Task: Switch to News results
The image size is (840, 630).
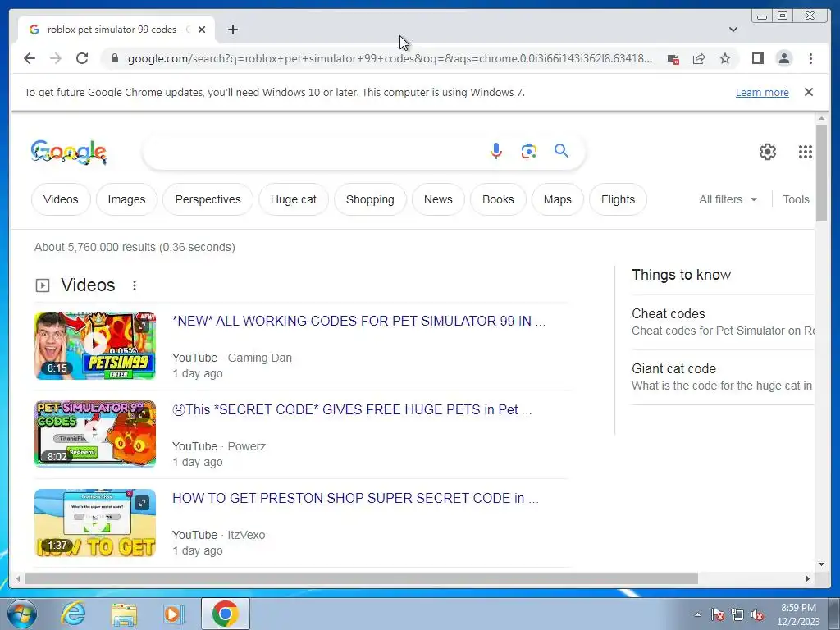Action: point(438,199)
